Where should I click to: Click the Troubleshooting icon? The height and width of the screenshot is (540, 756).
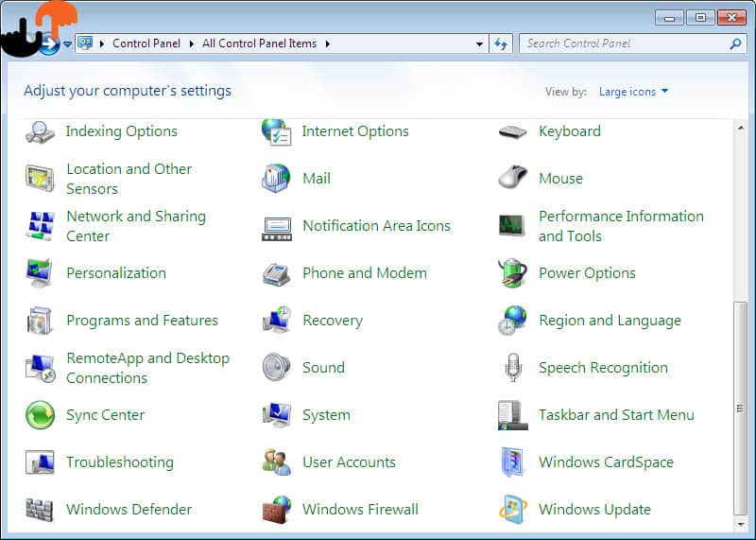pyautogui.click(x=40, y=462)
